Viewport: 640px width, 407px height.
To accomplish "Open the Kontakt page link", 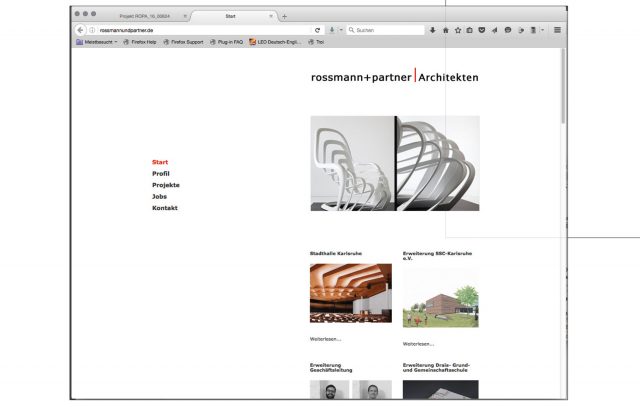I will (165, 208).
